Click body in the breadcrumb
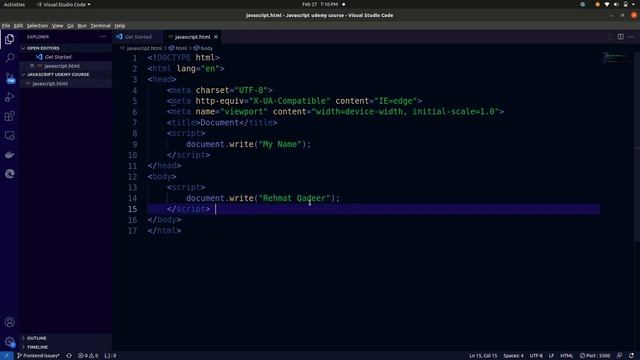Screen dimensions: 640x360 point(207,48)
